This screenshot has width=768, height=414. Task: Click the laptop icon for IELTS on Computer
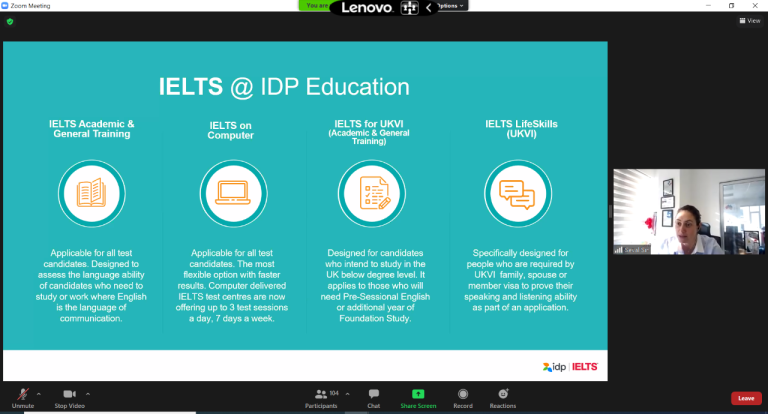[x=233, y=194]
